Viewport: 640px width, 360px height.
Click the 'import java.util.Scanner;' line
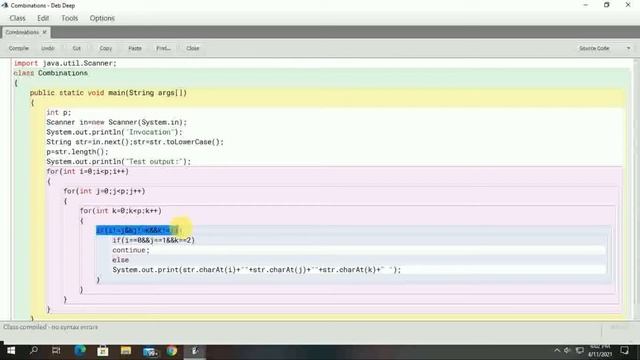(x=65, y=63)
